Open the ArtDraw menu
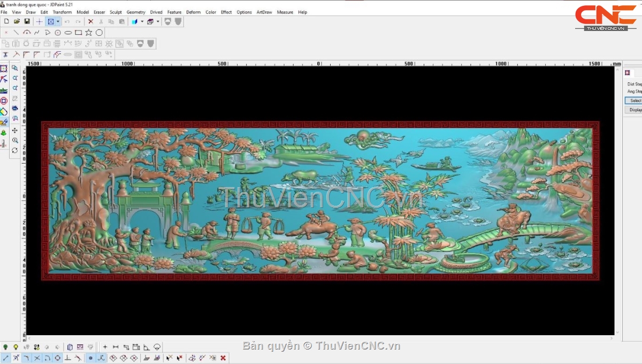642x364 pixels. tap(264, 12)
